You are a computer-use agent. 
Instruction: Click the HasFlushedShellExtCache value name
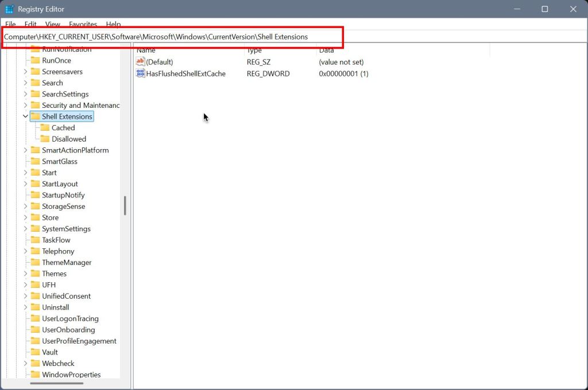pos(186,74)
